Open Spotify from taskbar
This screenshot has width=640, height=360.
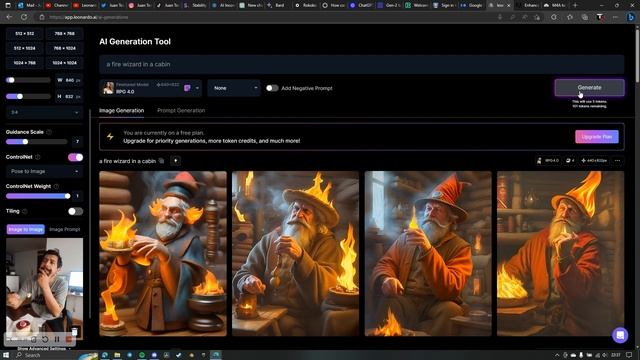[142, 355]
